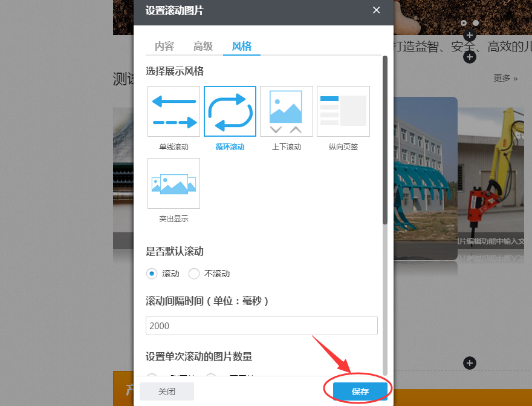Choose the 纵向页签 vertical tab style

[x=343, y=111]
